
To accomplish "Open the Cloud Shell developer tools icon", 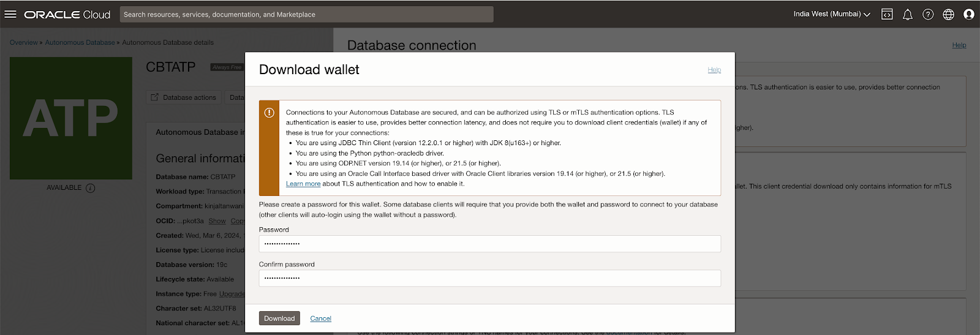I will (x=887, y=14).
